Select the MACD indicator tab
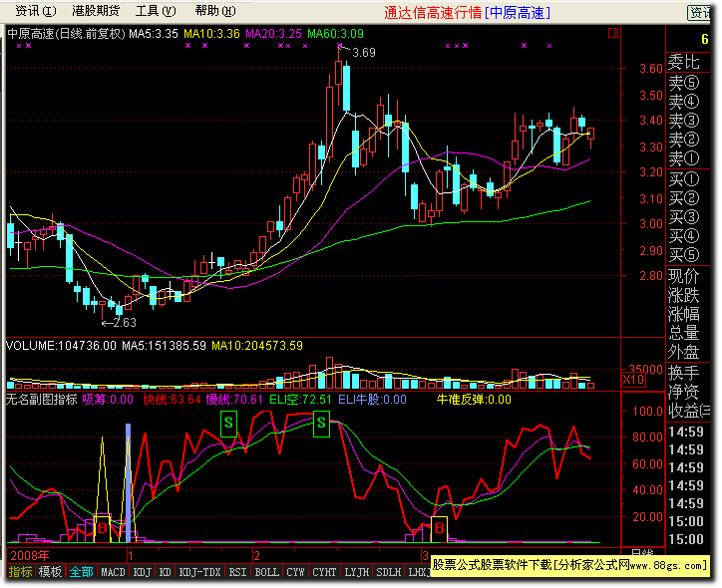The height and width of the screenshot is (588, 722). pyautogui.click(x=113, y=572)
